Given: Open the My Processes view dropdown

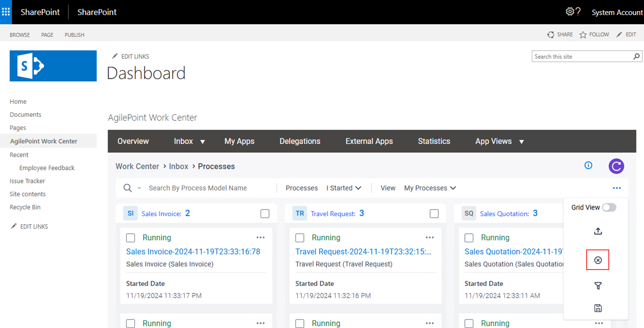Looking at the screenshot, I should pos(430,188).
